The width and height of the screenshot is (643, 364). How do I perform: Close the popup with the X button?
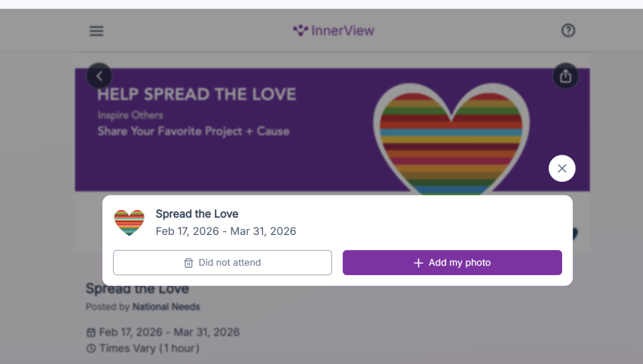562,168
